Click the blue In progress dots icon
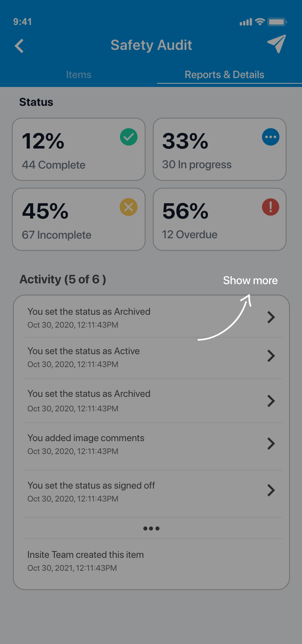This screenshot has height=644, width=302. click(x=271, y=137)
